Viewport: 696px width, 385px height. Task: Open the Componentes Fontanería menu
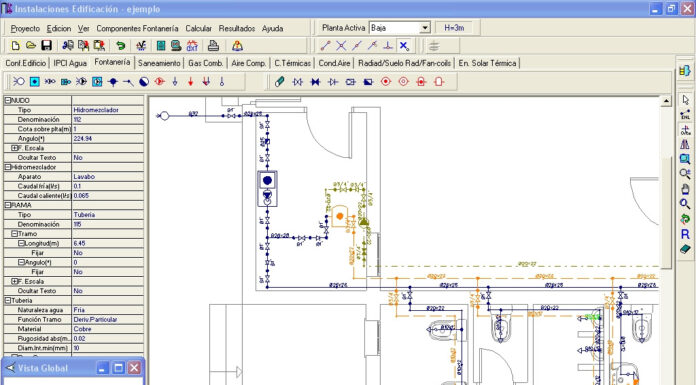[137, 28]
